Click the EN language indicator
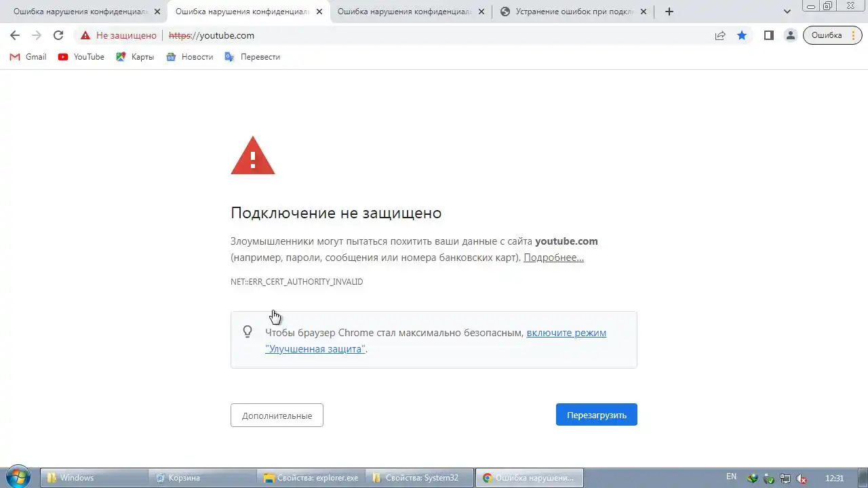This screenshot has height=488, width=868. (x=731, y=477)
